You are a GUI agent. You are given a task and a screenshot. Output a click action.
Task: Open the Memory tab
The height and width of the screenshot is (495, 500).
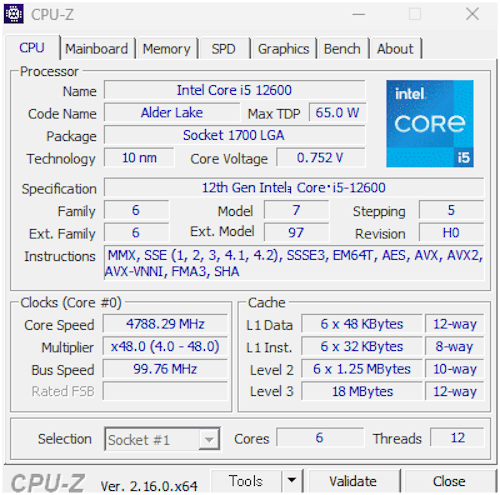[x=166, y=49]
